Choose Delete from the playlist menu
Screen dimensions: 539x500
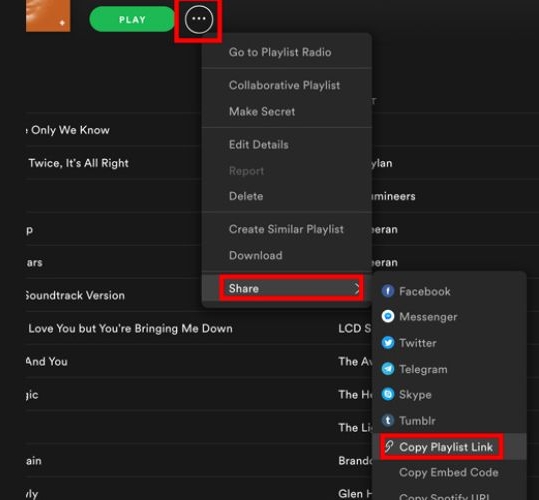(x=246, y=196)
